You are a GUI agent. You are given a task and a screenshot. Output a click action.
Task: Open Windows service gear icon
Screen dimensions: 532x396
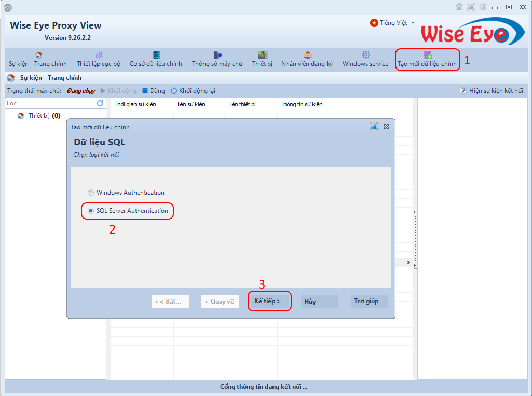tap(365, 55)
